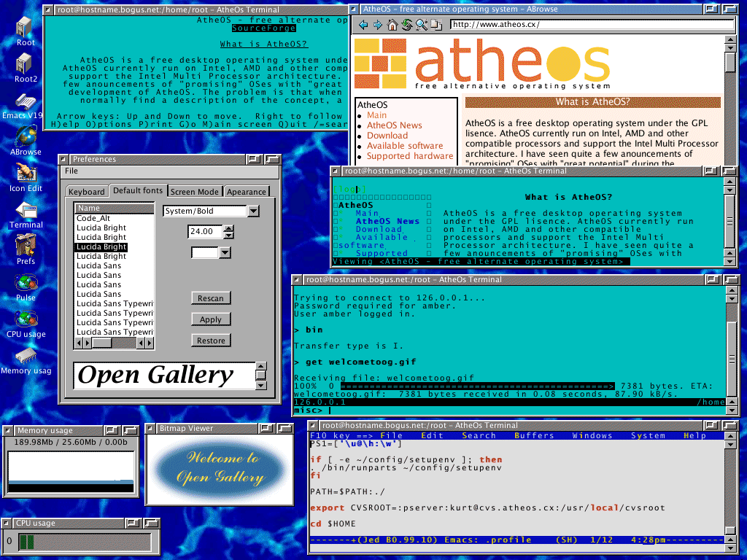Open the System menu in the Jed editor
Image resolution: width=747 pixels, height=560 pixels.
(648, 436)
